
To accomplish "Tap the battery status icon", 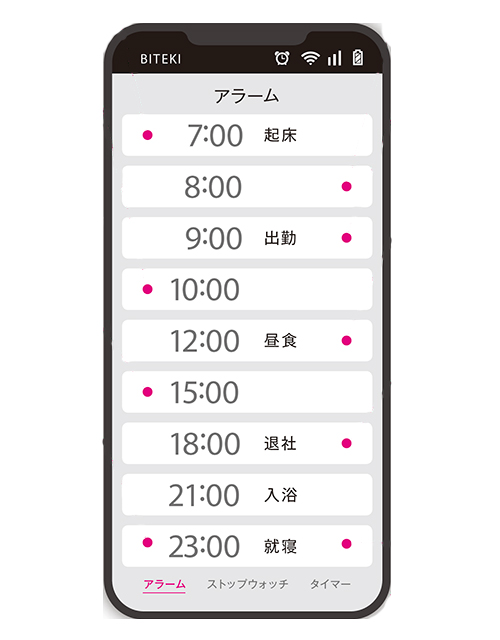I will pyautogui.click(x=358, y=58).
